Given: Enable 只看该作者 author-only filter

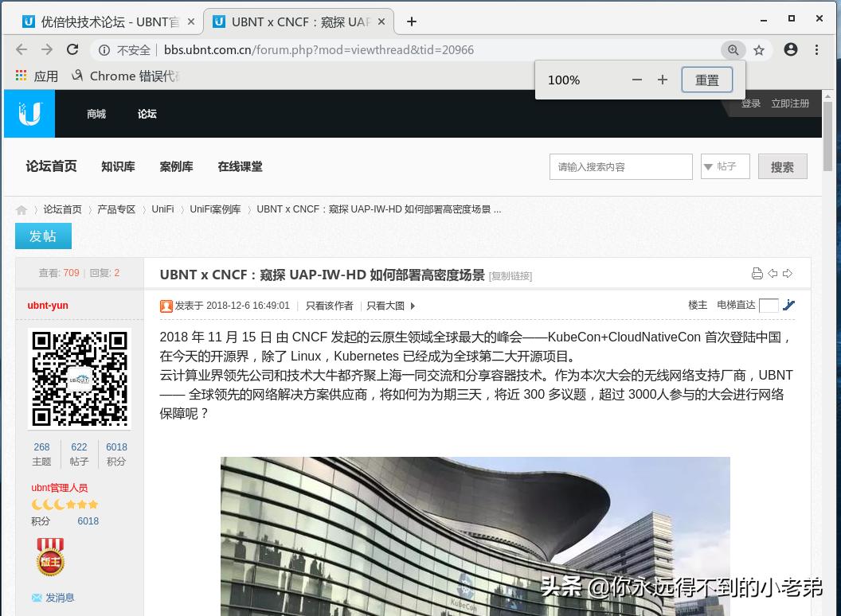Looking at the screenshot, I should pos(329,305).
